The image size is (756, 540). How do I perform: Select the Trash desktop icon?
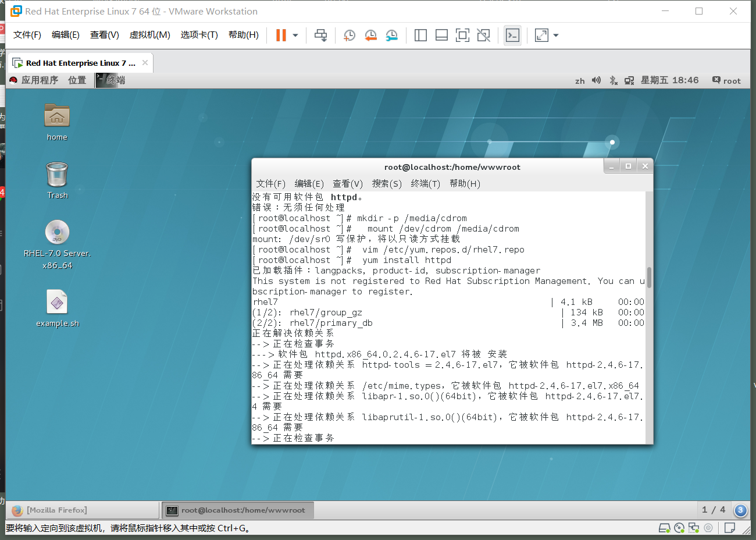(57, 180)
